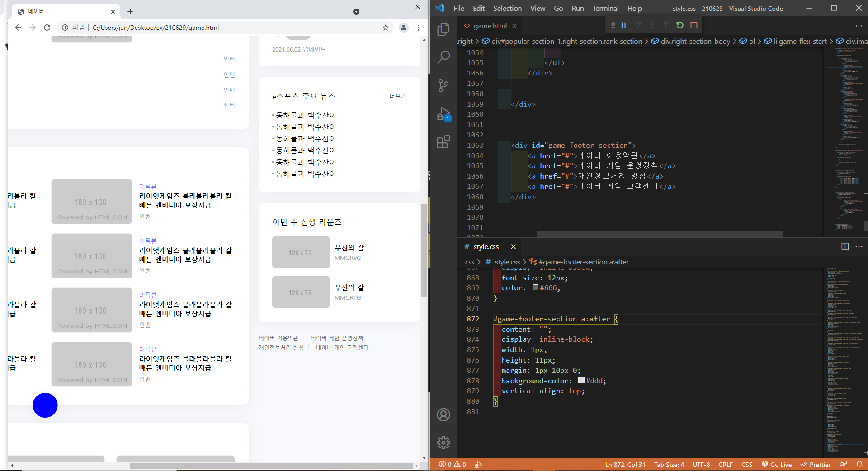Open the Manage gear menu

[x=443, y=443]
